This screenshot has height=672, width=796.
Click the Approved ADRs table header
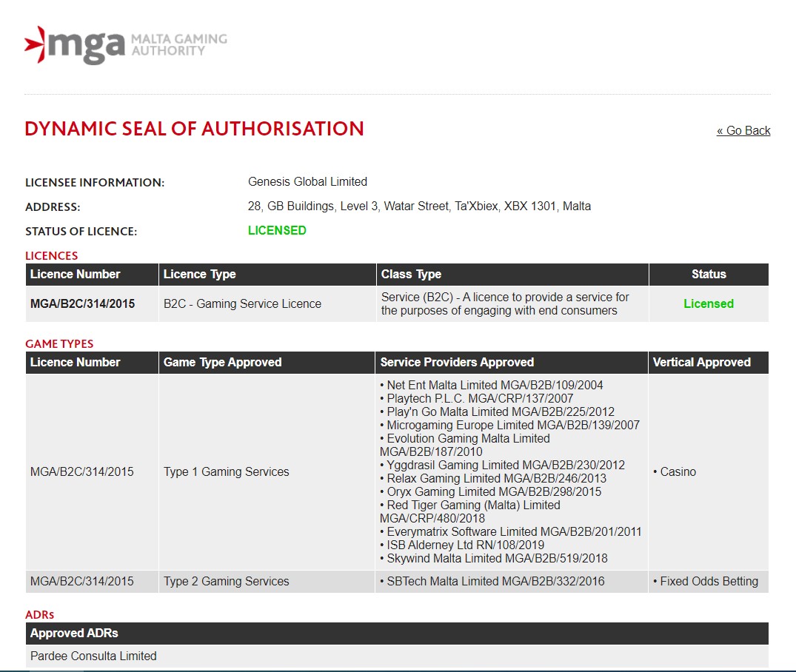pyautogui.click(x=397, y=634)
